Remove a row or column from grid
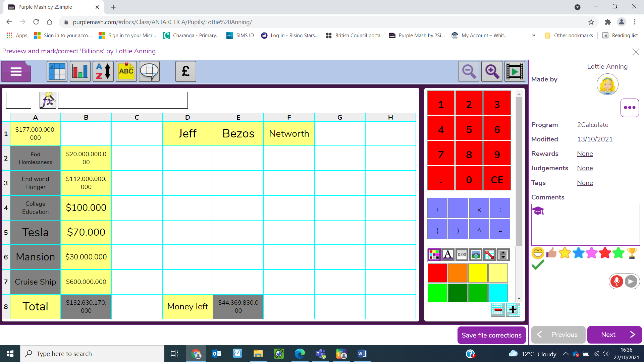The height and width of the screenshot is (362, 644). (498, 310)
